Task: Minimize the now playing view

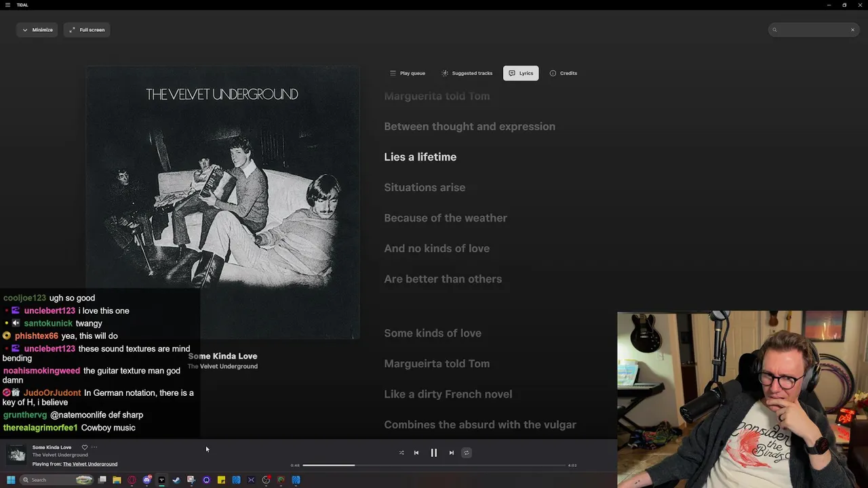Action: 37,30
